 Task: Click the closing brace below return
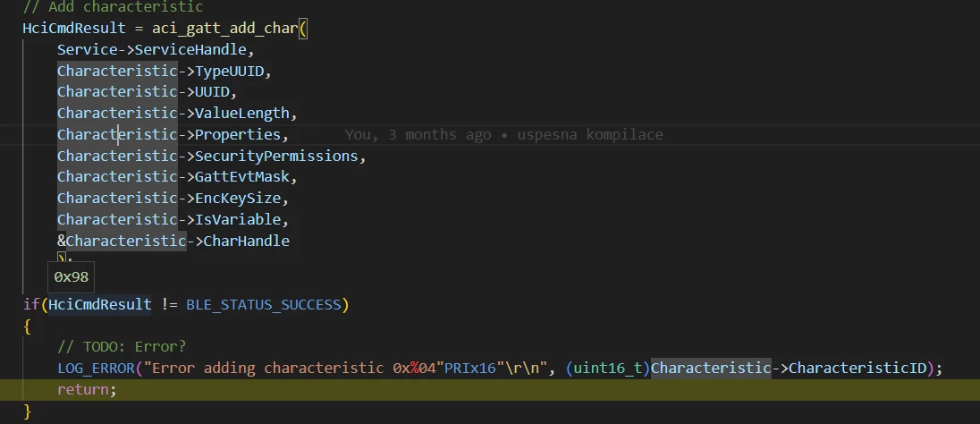(27, 411)
